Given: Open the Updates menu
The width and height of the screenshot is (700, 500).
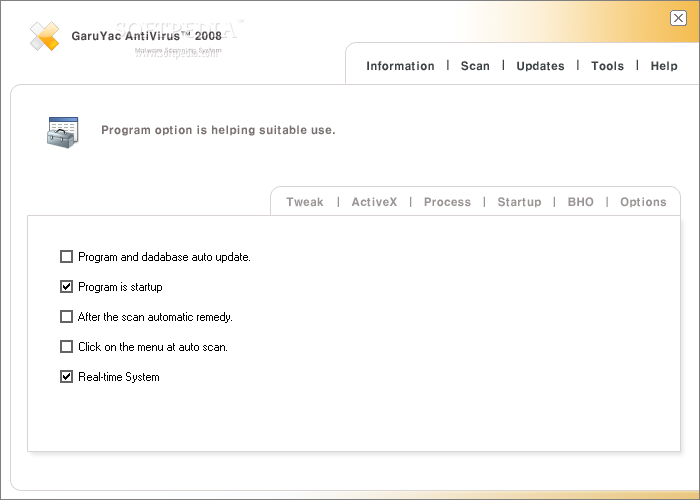Looking at the screenshot, I should pos(540,66).
